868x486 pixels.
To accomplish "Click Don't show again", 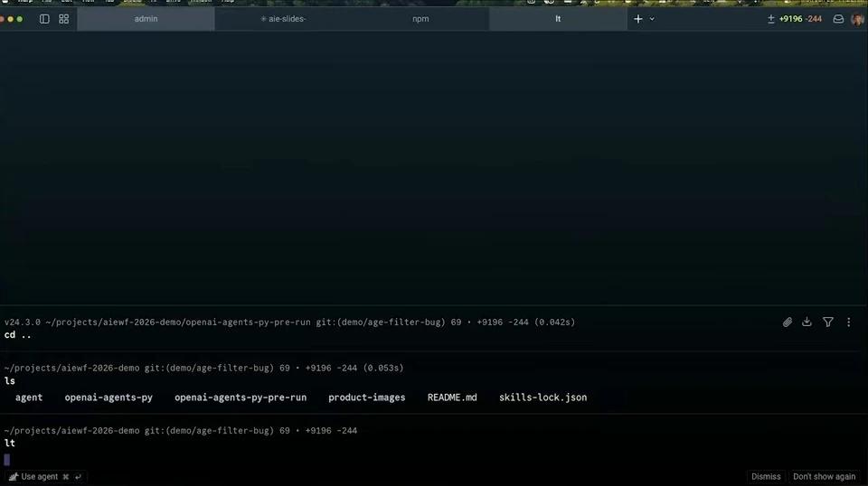I will click(824, 477).
